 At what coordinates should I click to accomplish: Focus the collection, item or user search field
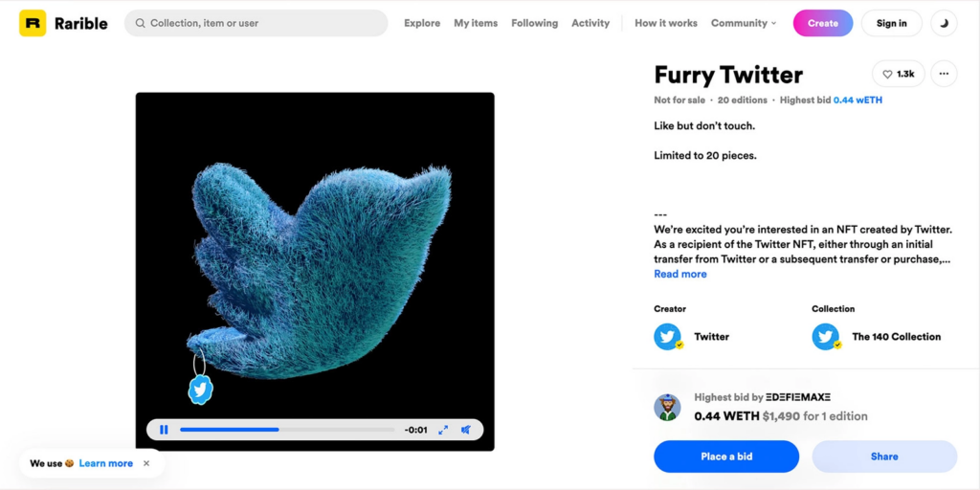point(256,23)
